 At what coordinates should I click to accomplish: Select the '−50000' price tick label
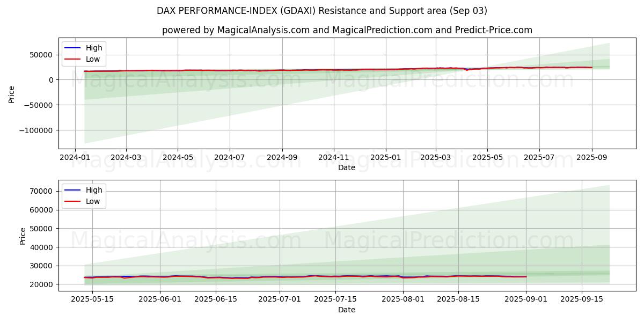pyautogui.click(x=39, y=105)
